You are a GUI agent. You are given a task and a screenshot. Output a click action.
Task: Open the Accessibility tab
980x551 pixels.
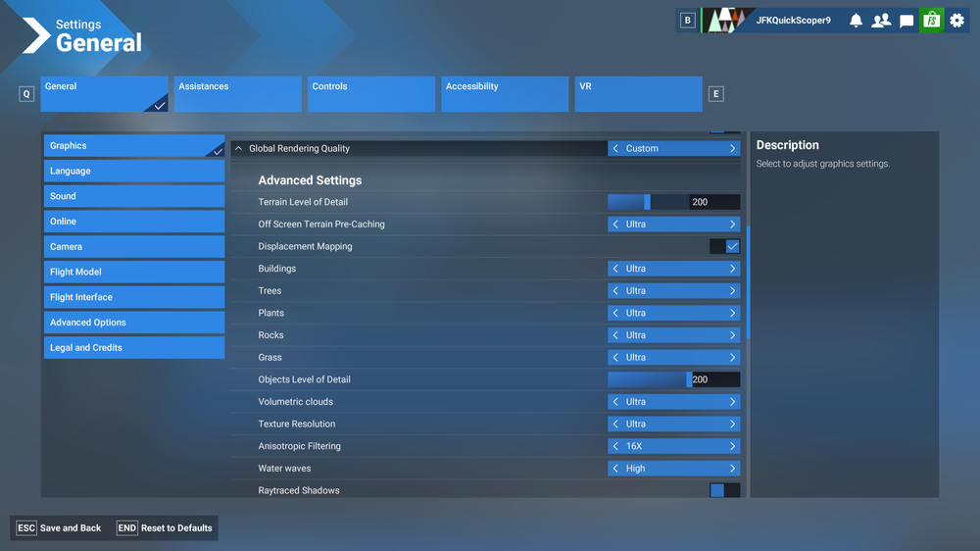[504, 94]
